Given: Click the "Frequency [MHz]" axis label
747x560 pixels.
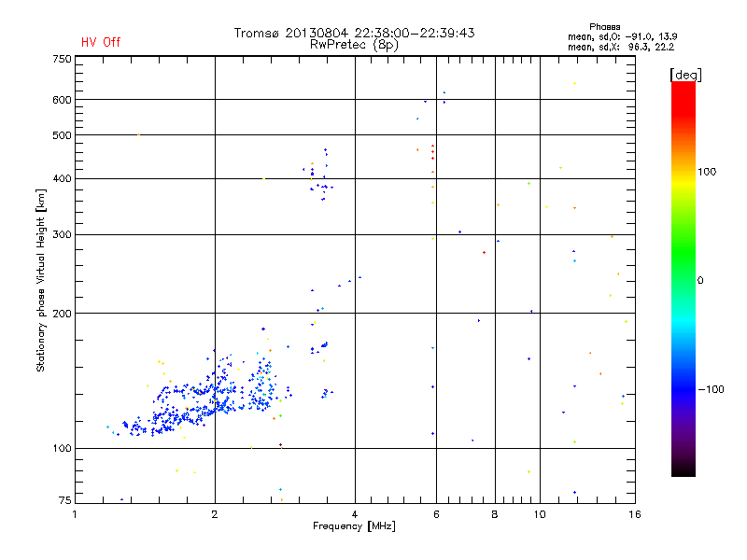Looking at the screenshot, I should tap(354, 526).
